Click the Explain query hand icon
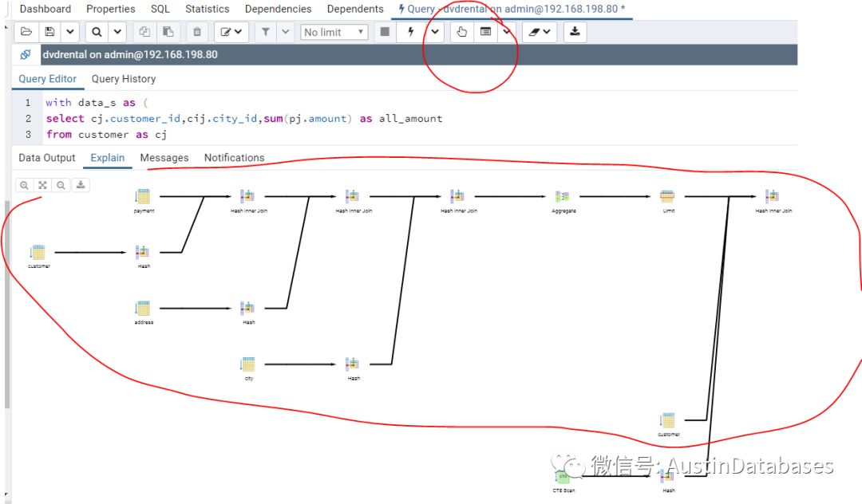The width and height of the screenshot is (862, 504). click(461, 32)
